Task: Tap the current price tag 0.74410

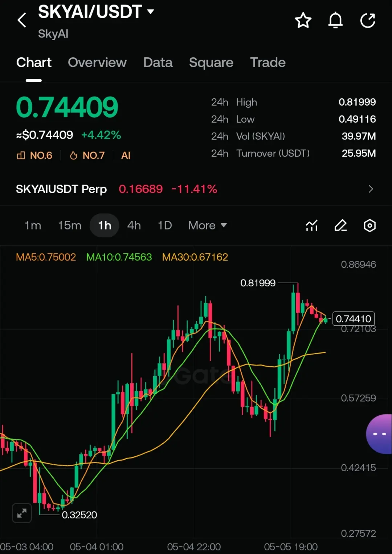Action: tap(354, 319)
